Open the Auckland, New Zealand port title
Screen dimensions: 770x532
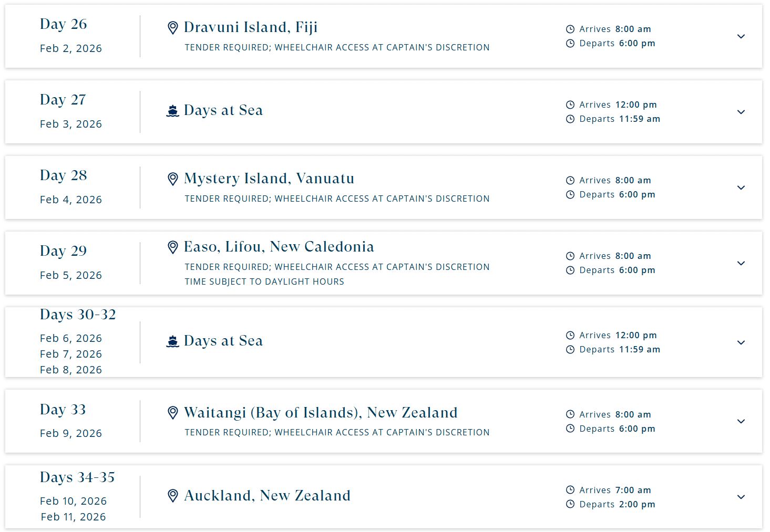267,496
